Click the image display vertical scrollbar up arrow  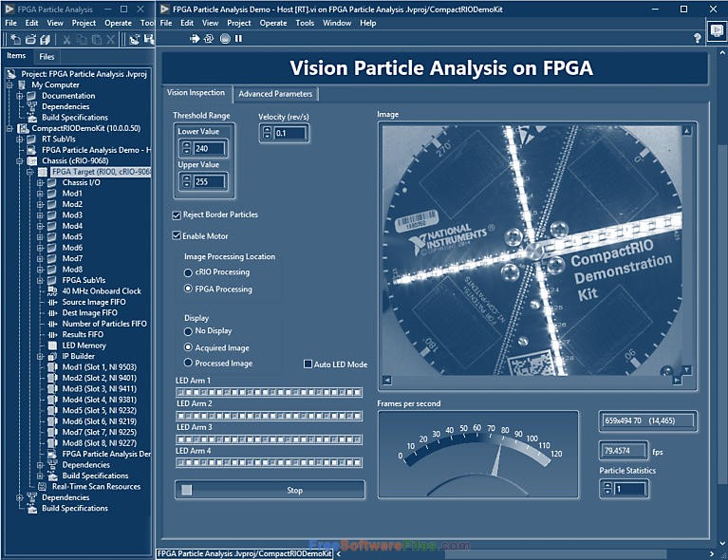[686, 131]
